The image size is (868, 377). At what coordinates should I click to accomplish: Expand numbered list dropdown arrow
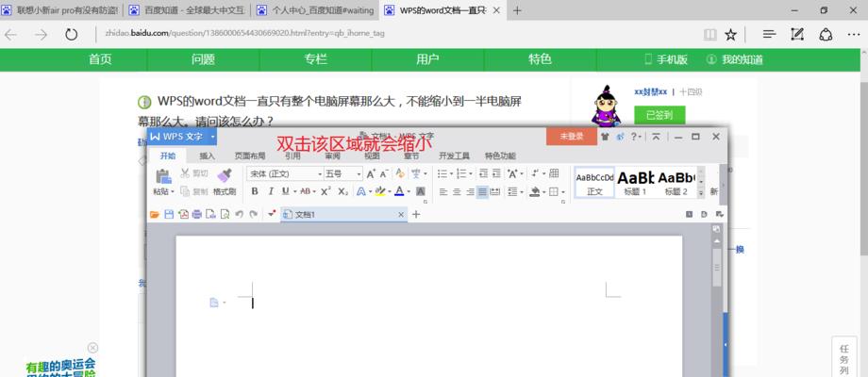point(470,174)
